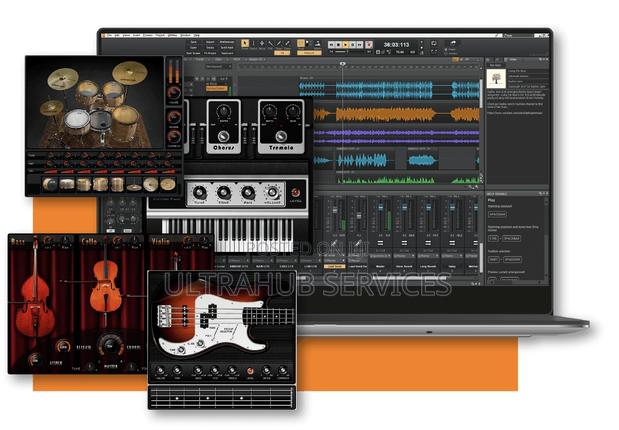Image resolution: width=619 pixels, height=430 pixels.
Task: Click the SPACEBAR shortcut key in Help module
Action: [497, 214]
